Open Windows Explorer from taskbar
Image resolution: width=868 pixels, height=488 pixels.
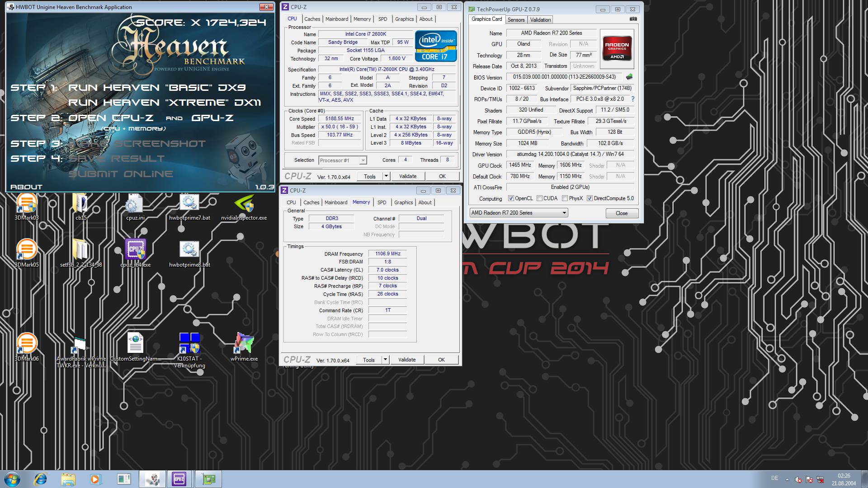[68, 479]
